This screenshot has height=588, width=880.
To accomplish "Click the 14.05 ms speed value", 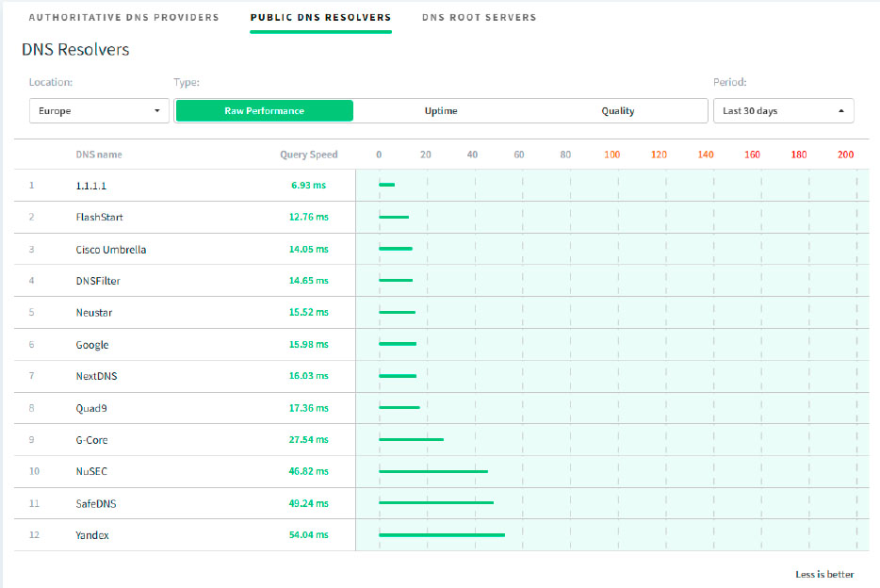I will (x=309, y=249).
